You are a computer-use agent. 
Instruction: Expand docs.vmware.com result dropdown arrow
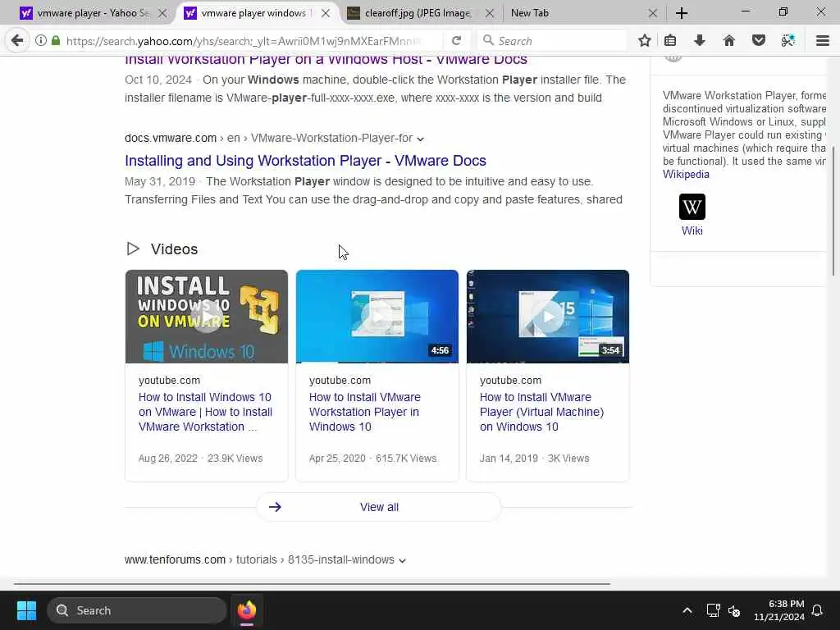pos(421,139)
